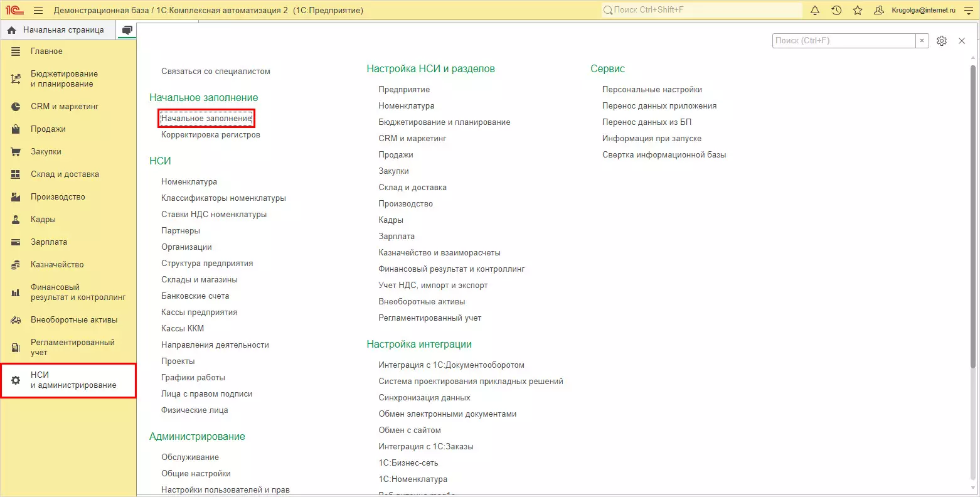
Task: Open Структура предприятия
Action: tap(207, 264)
